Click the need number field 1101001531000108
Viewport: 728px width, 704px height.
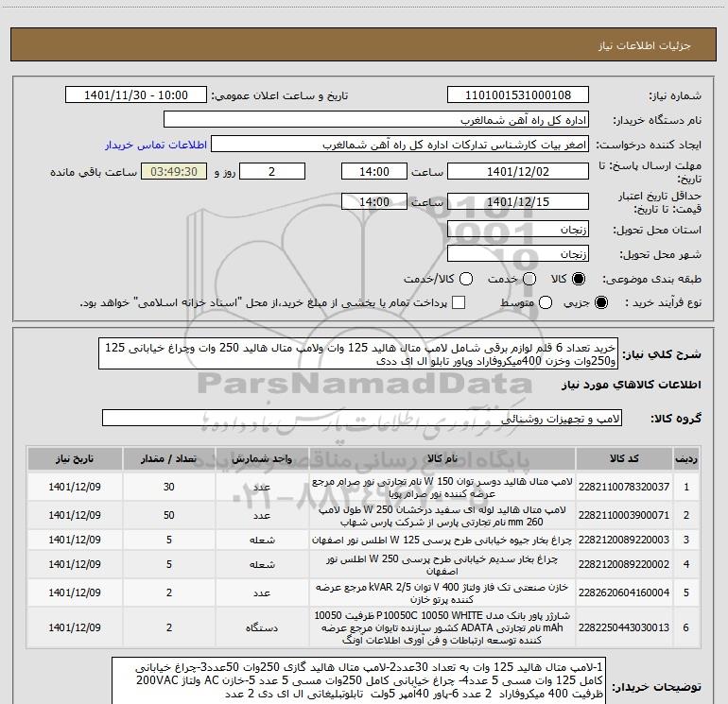pyautogui.click(x=518, y=94)
